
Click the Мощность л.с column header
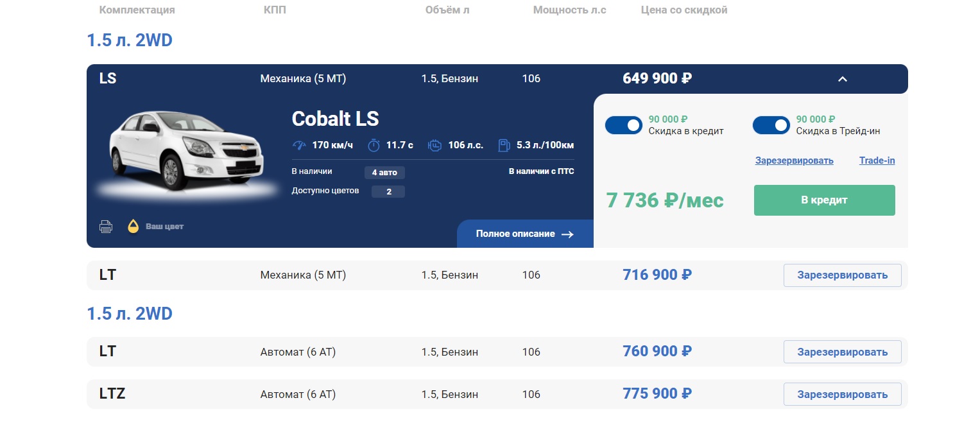click(x=569, y=10)
